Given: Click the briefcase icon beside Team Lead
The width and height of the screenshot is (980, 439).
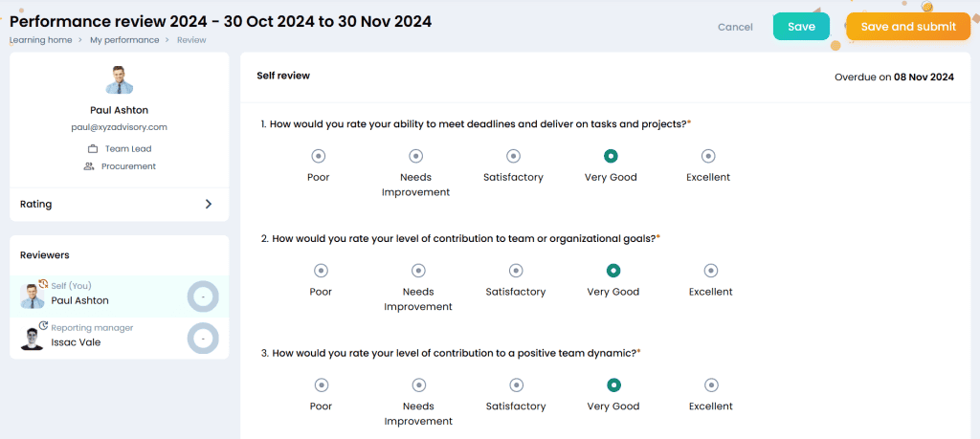Looking at the screenshot, I should pyautogui.click(x=93, y=149).
